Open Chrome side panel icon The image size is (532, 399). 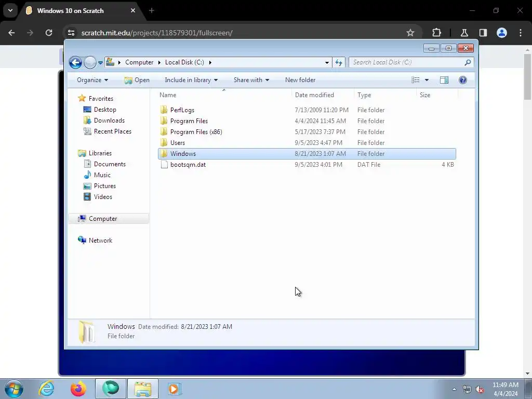[483, 33]
